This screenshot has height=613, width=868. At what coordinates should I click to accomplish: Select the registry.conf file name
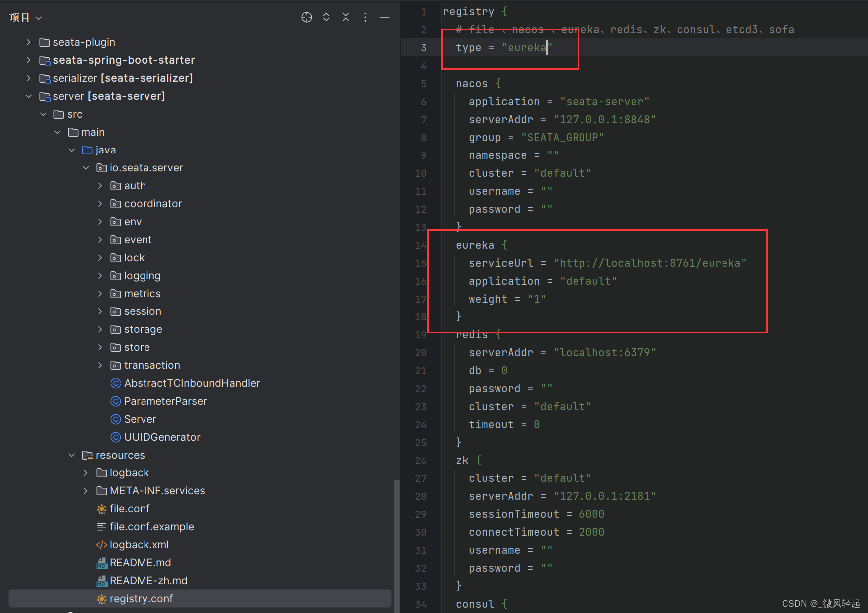point(142,599)
